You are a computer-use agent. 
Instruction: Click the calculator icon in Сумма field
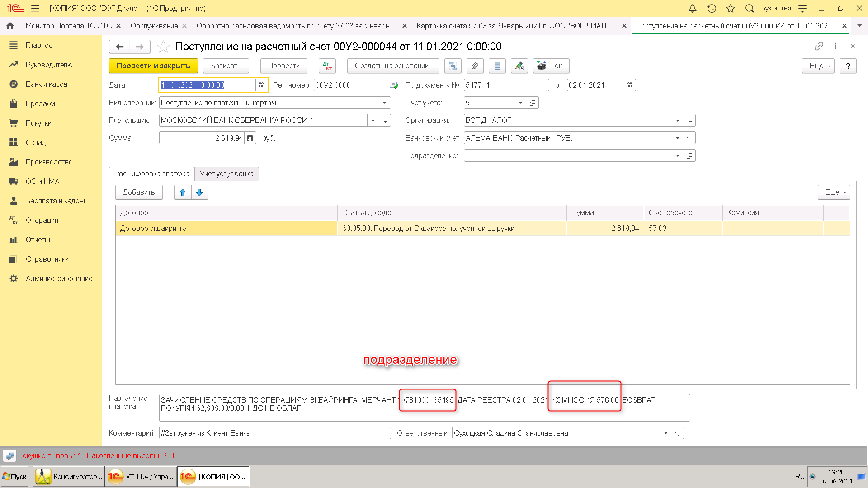[250, 138]
